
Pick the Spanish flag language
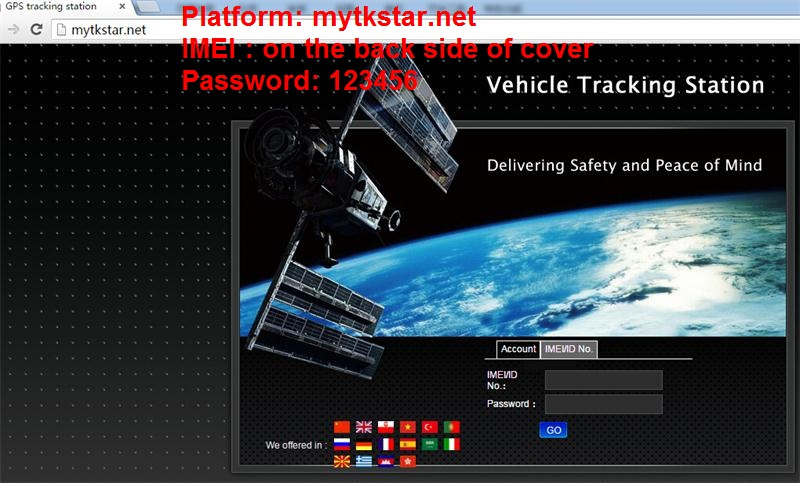408,444
